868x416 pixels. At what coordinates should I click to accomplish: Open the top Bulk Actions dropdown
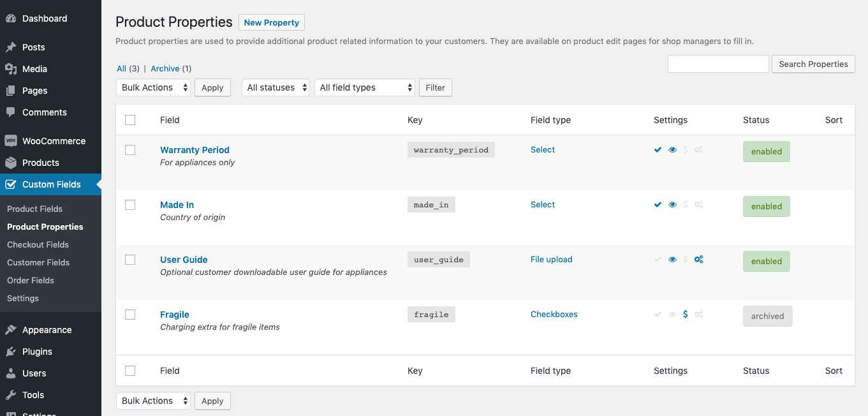tap(153, 87)
